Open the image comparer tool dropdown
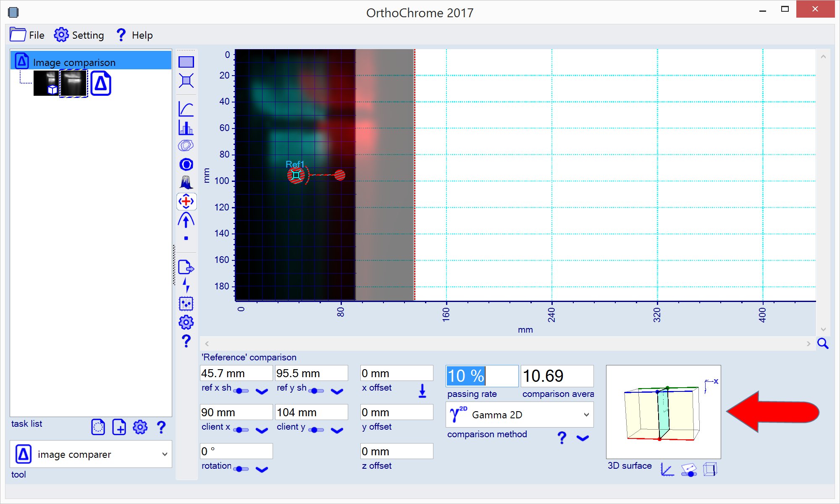This screenshot has height=504, width=840. (x=91, y=454)
